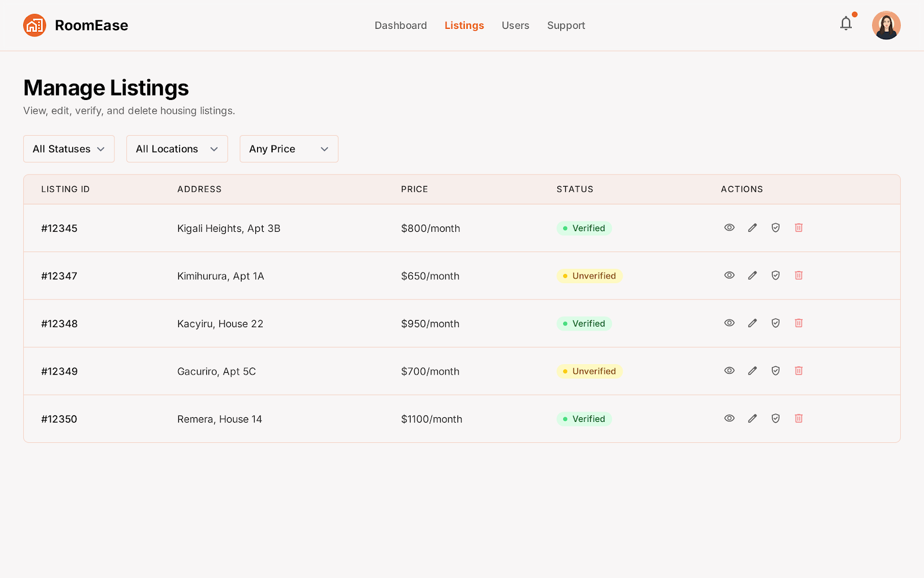Select listing ID #12347

(x=59, y=276)
